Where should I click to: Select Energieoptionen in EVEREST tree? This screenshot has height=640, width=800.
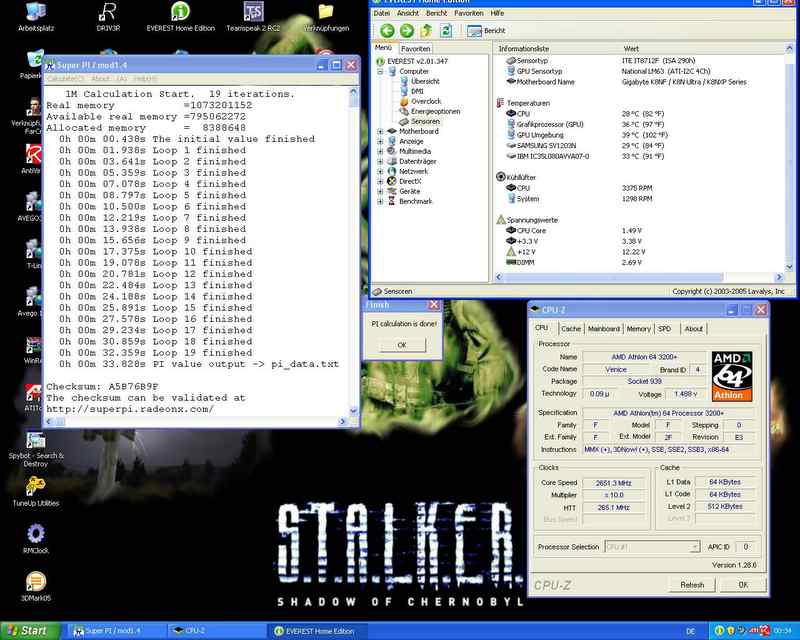point(435,111)
